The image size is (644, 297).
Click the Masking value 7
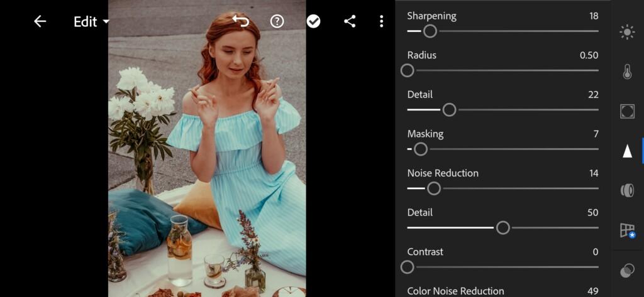(x=596, y=134)
